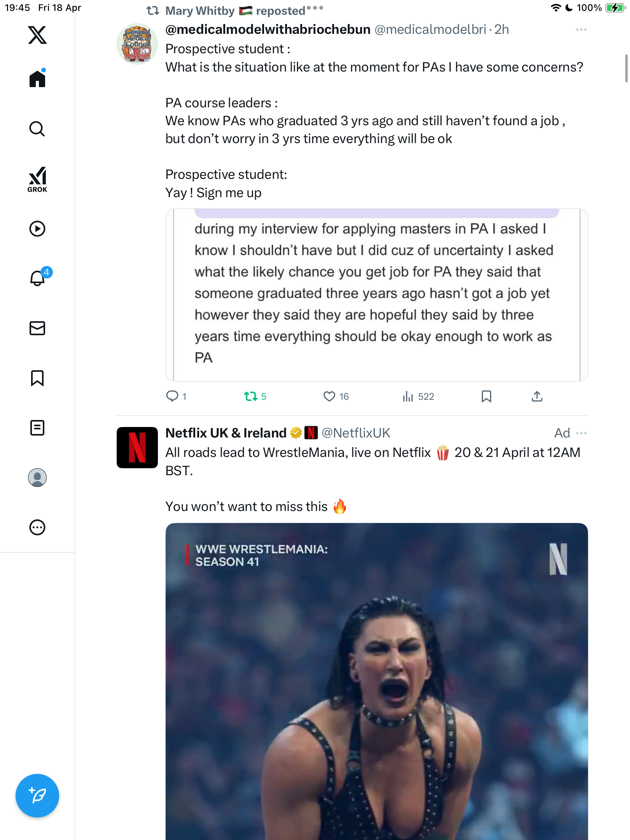Open more options for medicalmodelbri post
The image size is (630, 840).
[581, 30]
